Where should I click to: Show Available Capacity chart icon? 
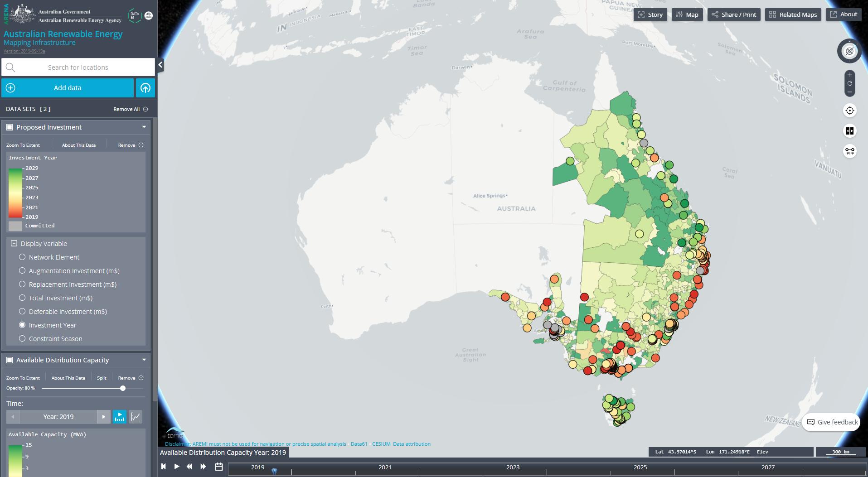pos(136,417)
